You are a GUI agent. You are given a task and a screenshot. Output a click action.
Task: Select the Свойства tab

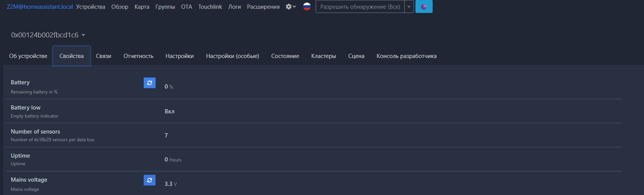(71, 56)
